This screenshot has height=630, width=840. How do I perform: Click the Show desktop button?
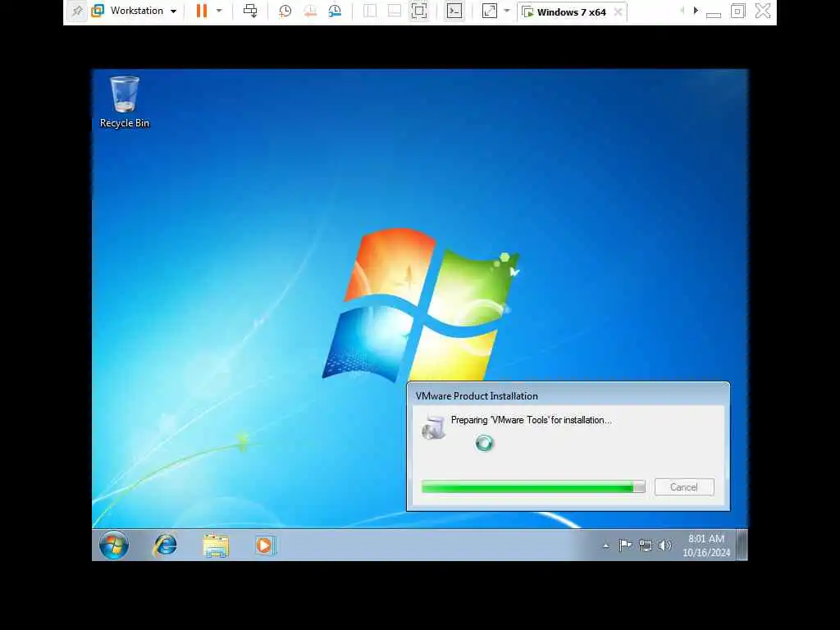click(x=742, y=545)
